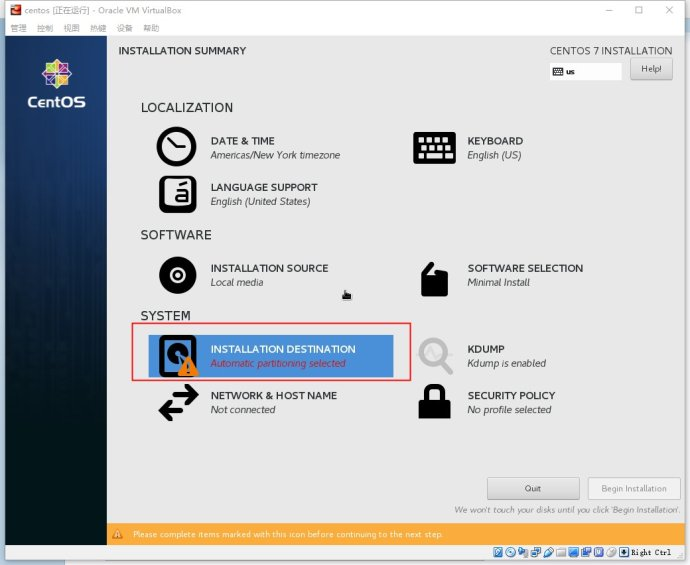This screenshot has width=690, height=565.
Task: Click the Quit button
Action: pyautogui.click(x=533, y=488)
